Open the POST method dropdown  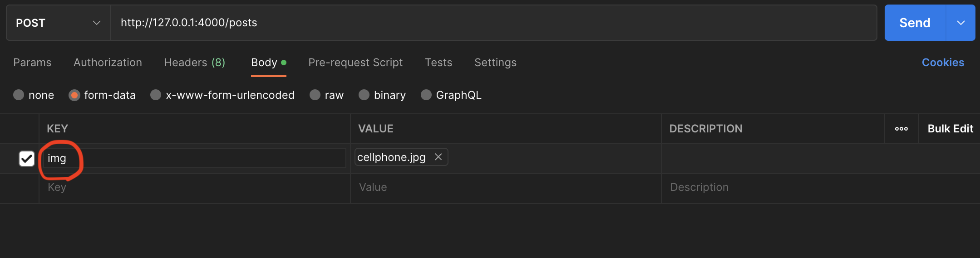[58, 23]
